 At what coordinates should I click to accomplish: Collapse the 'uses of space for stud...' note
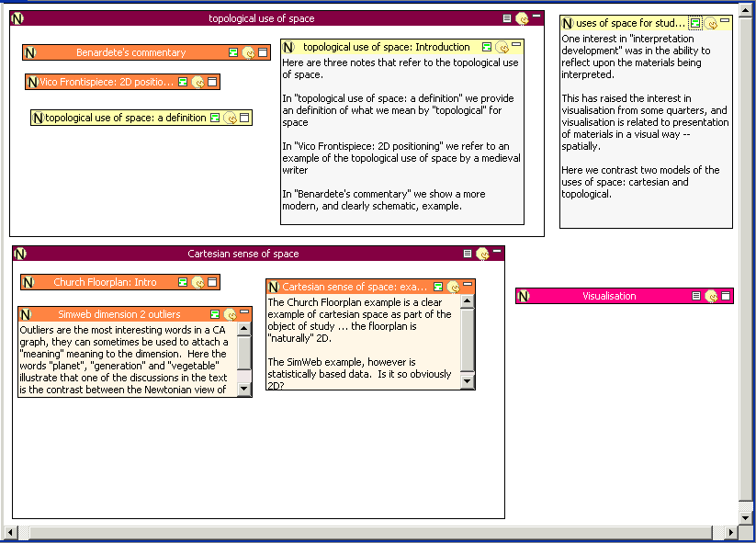(x=725, y=21)
